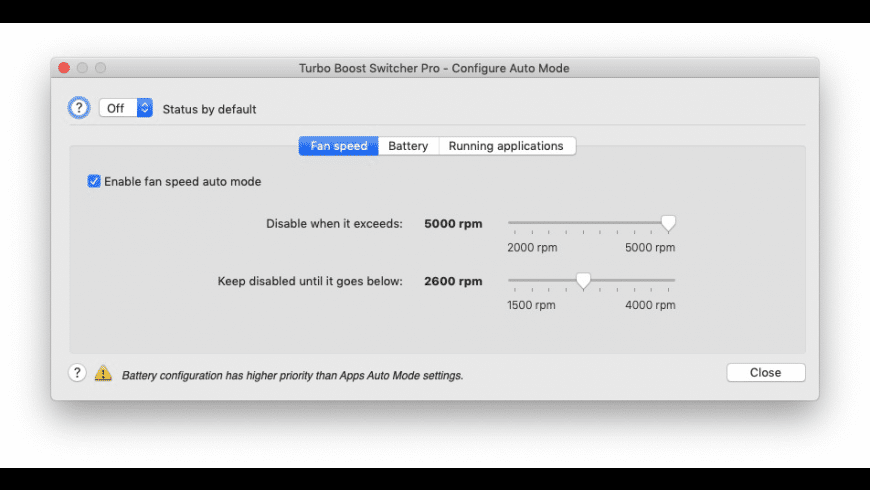The width and height of the screenshot is (870, 490).
Task: Click the 4000 rpm slider maximum label
Action: 650,305
